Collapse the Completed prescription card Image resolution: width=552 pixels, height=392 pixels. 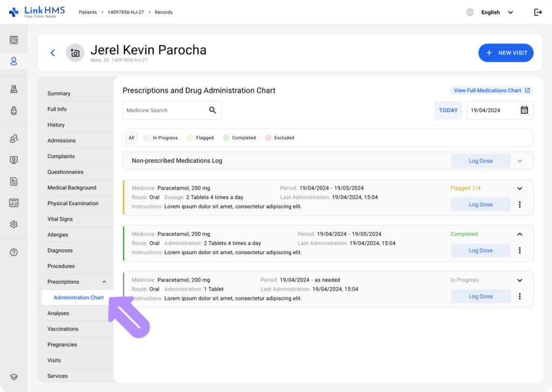click(520, 234)
